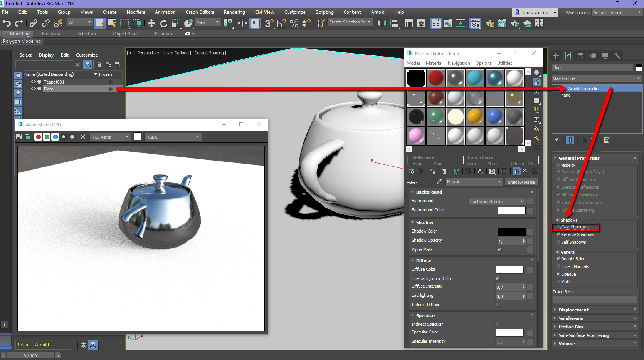Click the Pick Material from Object eyedropper
Viewport: 644px width, 360px height.
[440, 181]
